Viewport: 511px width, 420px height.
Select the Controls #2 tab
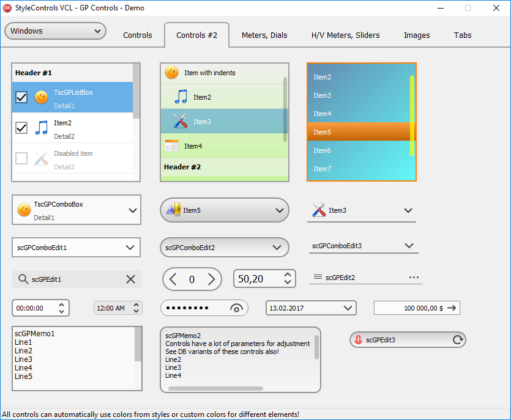pos(197,35)
